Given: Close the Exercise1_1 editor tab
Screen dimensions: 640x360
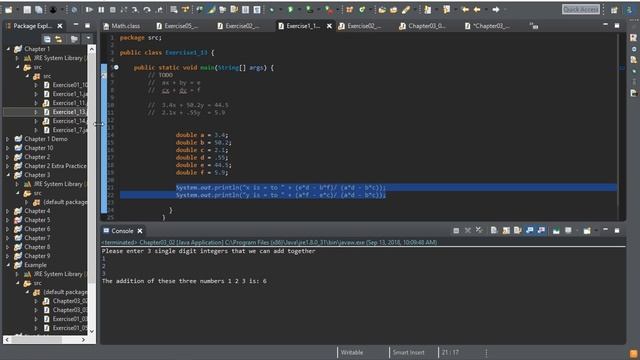Looking at the screenshot, I should click(x=329, y=26).
